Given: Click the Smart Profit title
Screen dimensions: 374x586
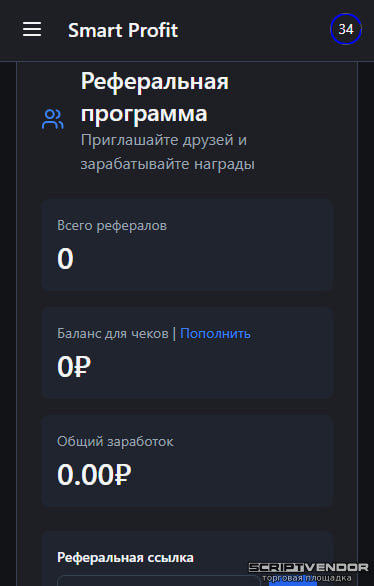Looking at the screenshot, I should (123, 30).
